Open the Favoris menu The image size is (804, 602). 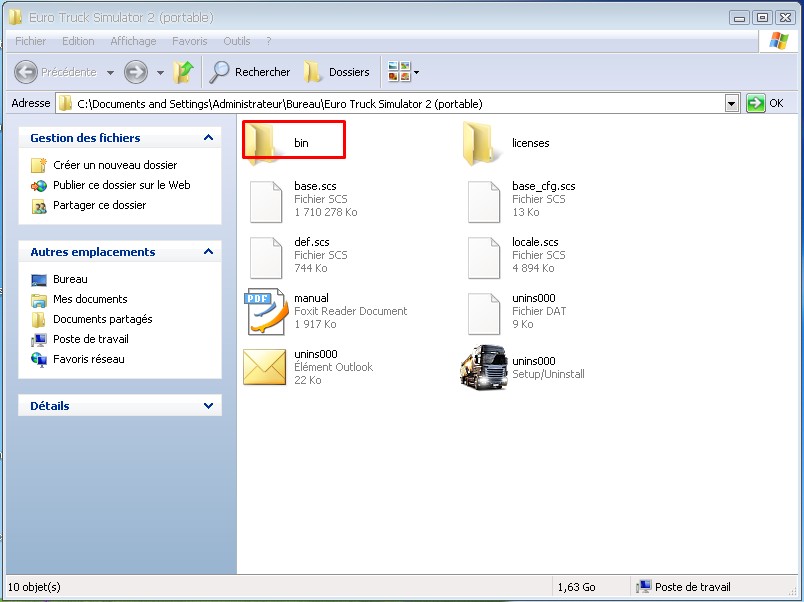[x=190, y=41]
